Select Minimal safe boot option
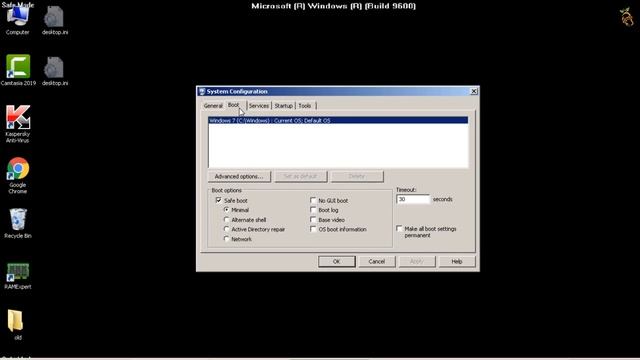The height and width of the screenshot is (360, 640). pos(227,210)
